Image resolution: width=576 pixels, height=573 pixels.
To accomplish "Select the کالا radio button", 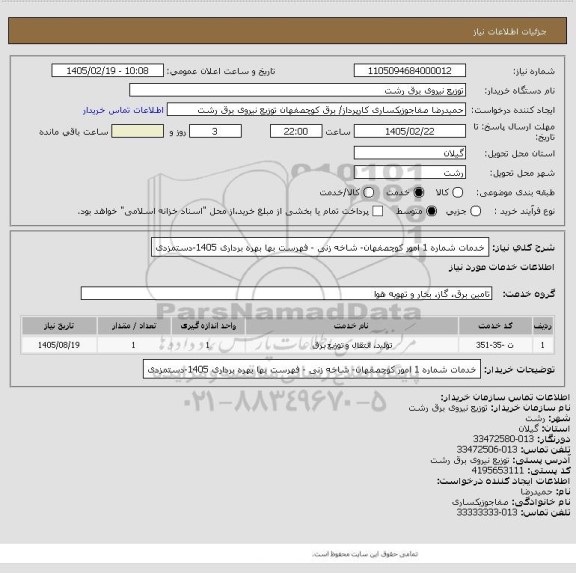I will point(457,192).
